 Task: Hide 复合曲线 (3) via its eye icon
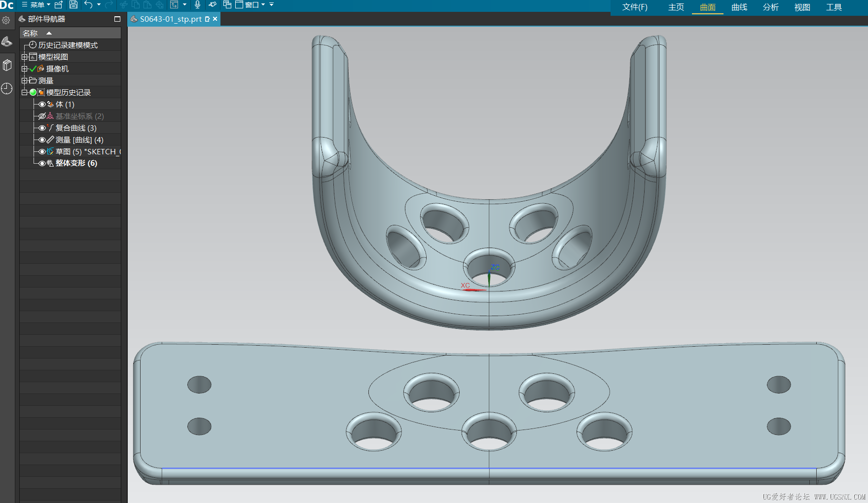[x=42, y=128]
